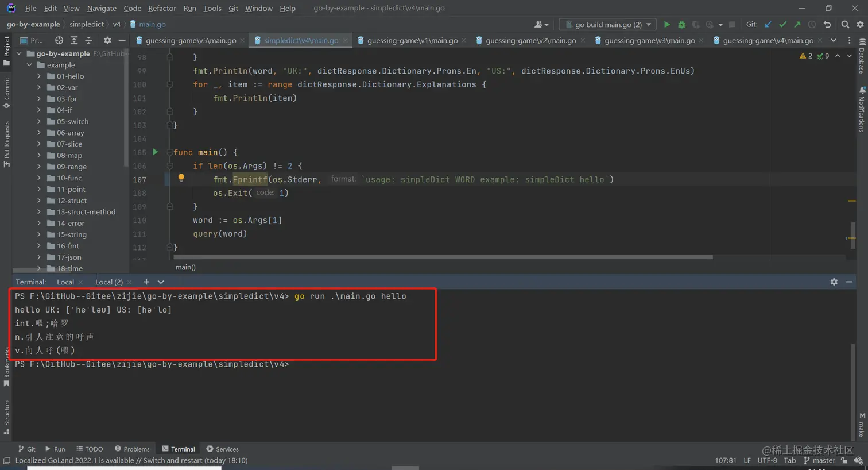Click the Git update project arrow

coord(768,25)
